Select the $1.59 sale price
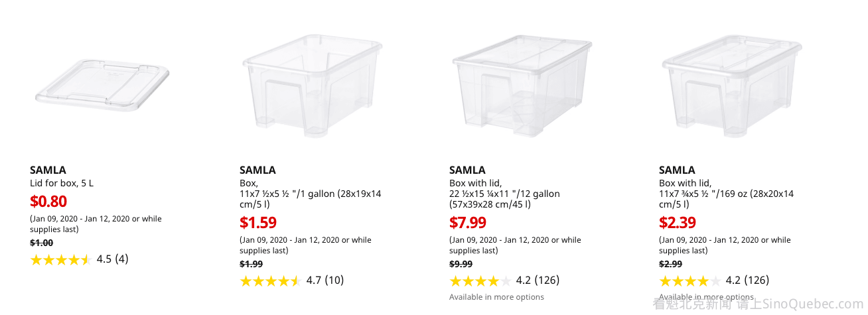This screenshot has width=868, height=315. click(258, 223)
